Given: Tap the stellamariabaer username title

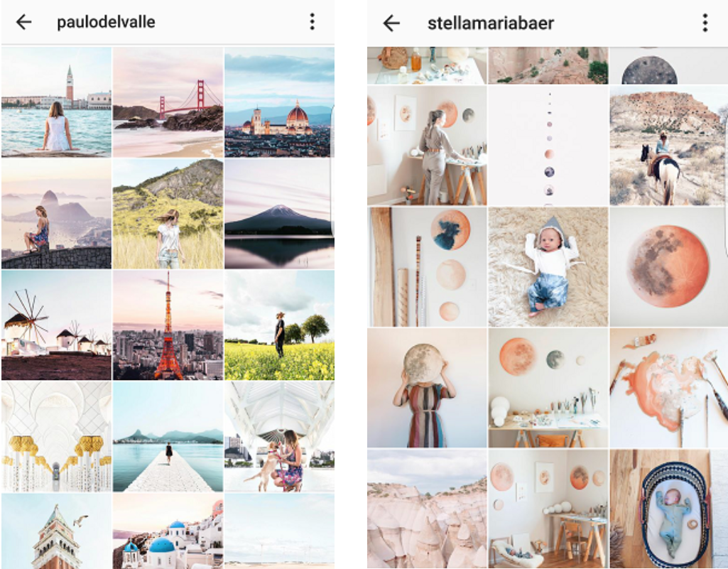Looking at the screenshot, I should coord(490,23).
